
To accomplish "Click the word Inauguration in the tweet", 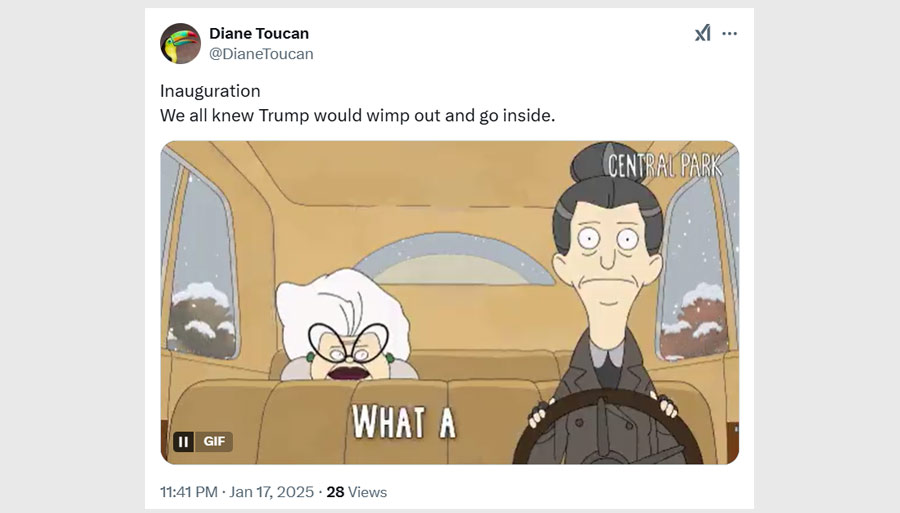I will coord(210,91).
